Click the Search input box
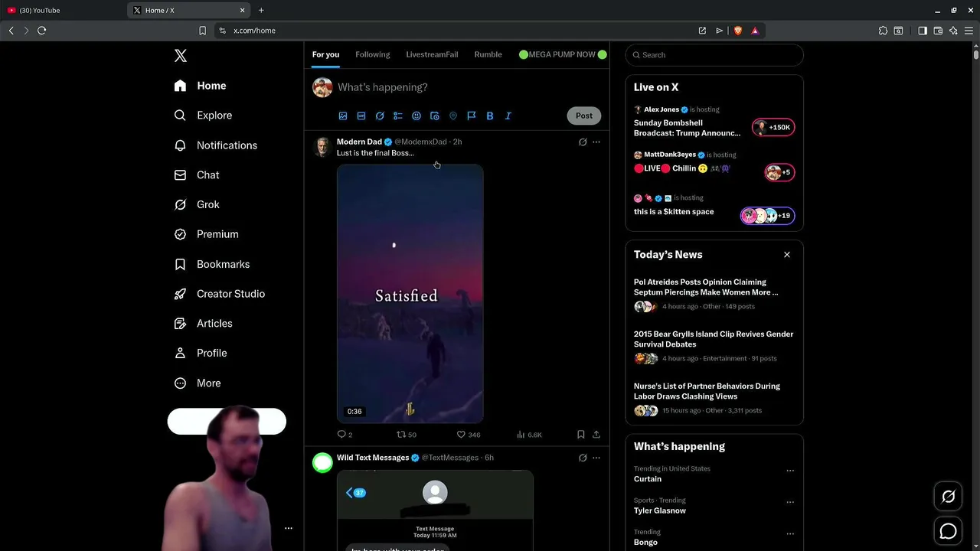Image resolution: width=980 pixels, height=551 pixels. click(x=714, y=55)
